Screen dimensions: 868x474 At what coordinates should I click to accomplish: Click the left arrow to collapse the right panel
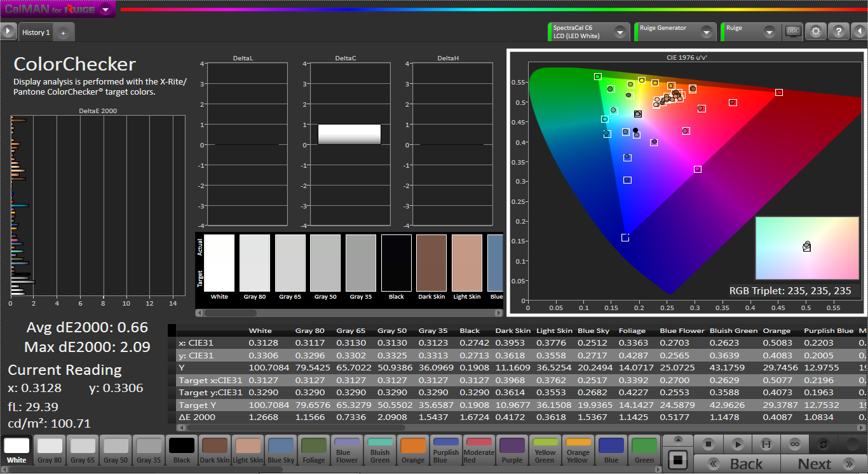(860, 32)
